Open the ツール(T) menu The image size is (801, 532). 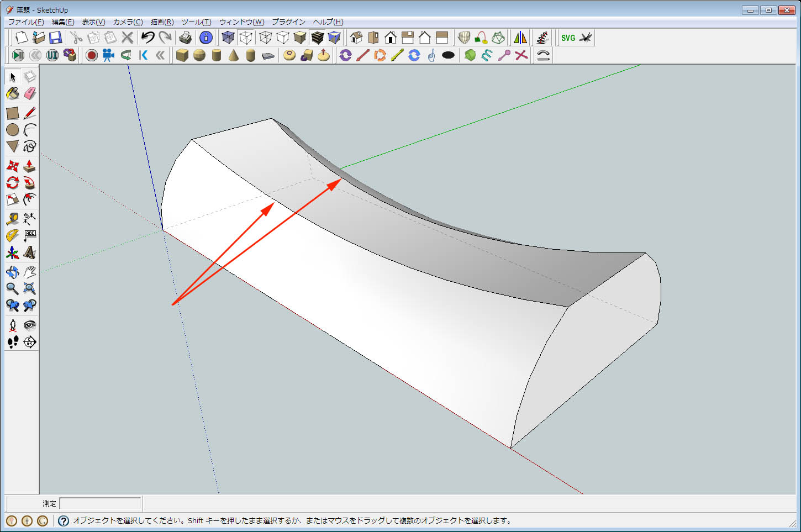coord(197,22)
